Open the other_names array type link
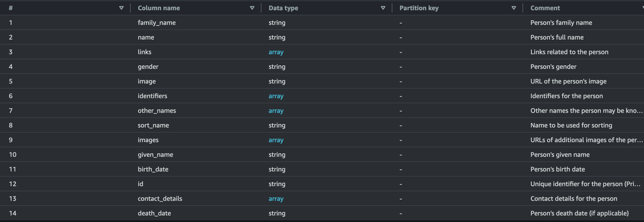The height and width of the screenshot is (222, 644). [x=276, y=111]
